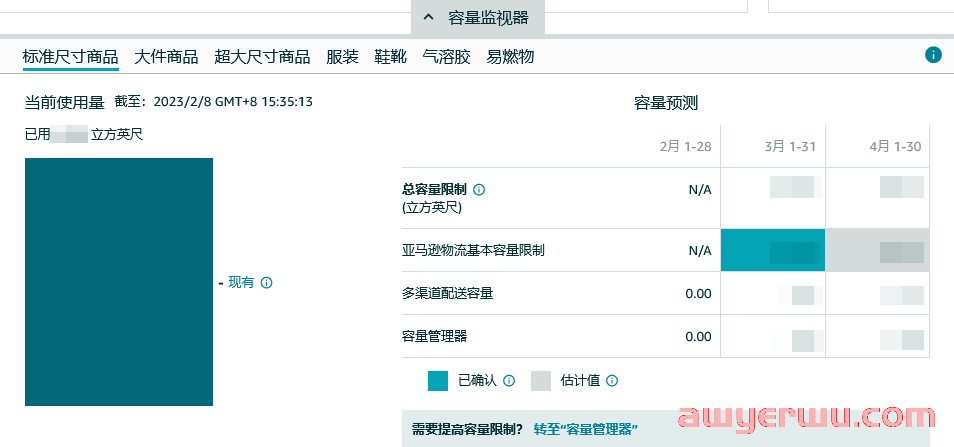The height and width of the screenshot is (447, 954).
Task: Open the 超大尺寸商品 tab
Action: click(262, 57)
